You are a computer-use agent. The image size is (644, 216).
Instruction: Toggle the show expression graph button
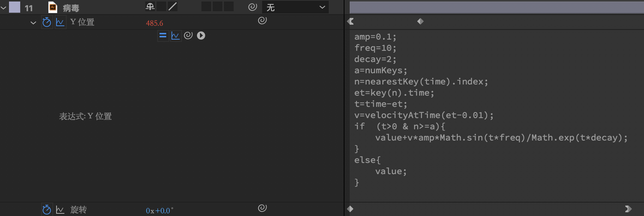(175, 36)
